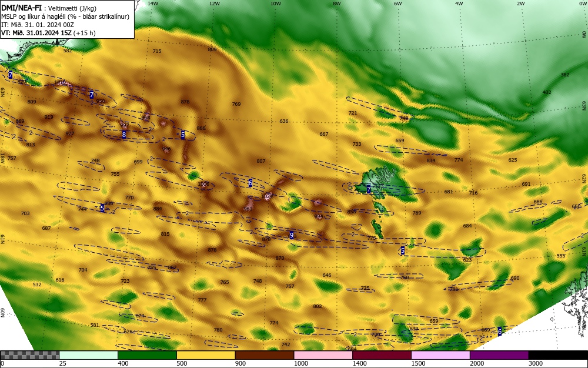Click the checkered 0–25 legend swatch
The height and width of the screenshot is (368, 588).
coord(29,355)
